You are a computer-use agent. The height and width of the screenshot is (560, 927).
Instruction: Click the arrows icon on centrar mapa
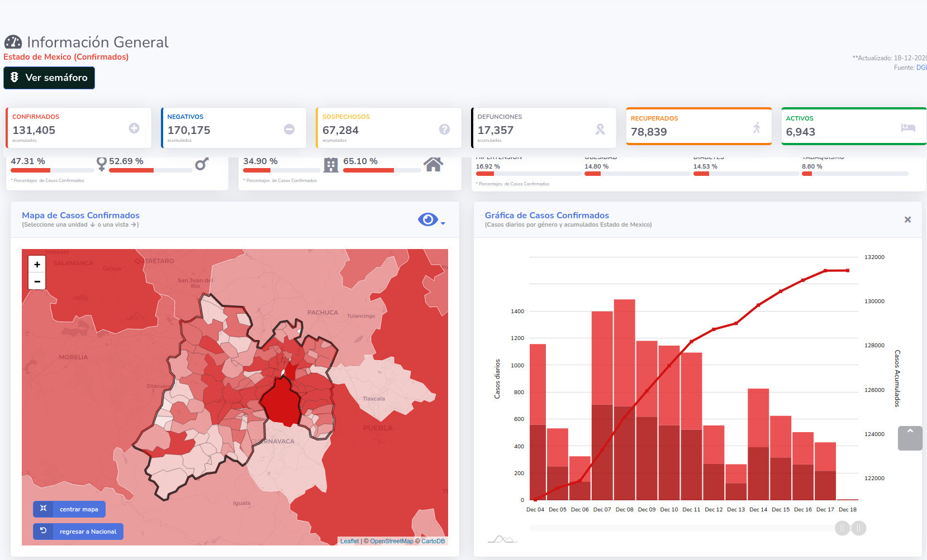(x=43, y=508)
